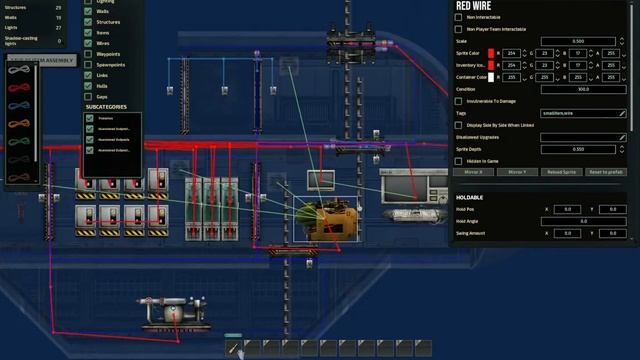
Task: Select the brown wire in the wire palette
Action: (x=19, y=177)
